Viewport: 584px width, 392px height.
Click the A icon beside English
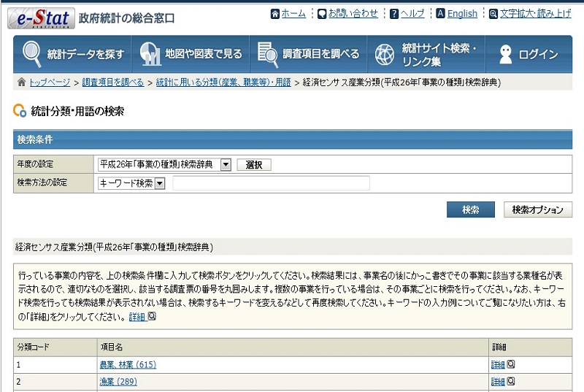point(440,14)
